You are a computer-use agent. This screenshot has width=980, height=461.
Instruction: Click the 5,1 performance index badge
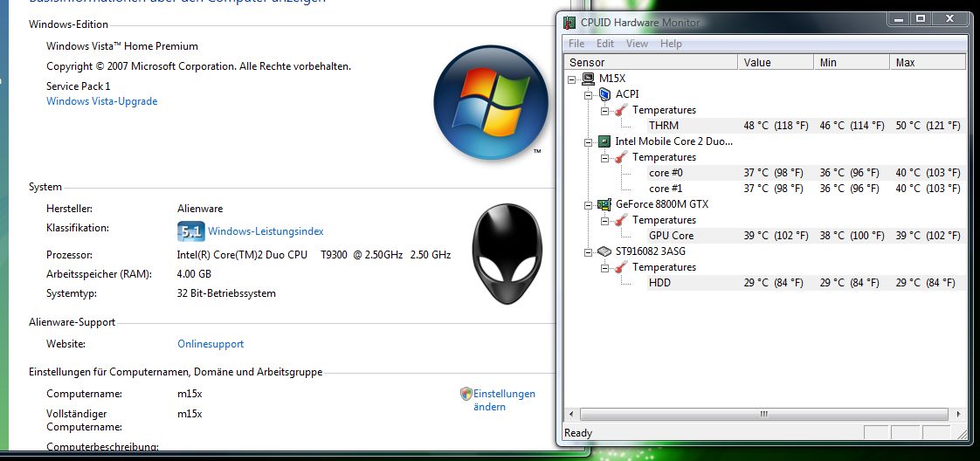[x=190, y=231]
